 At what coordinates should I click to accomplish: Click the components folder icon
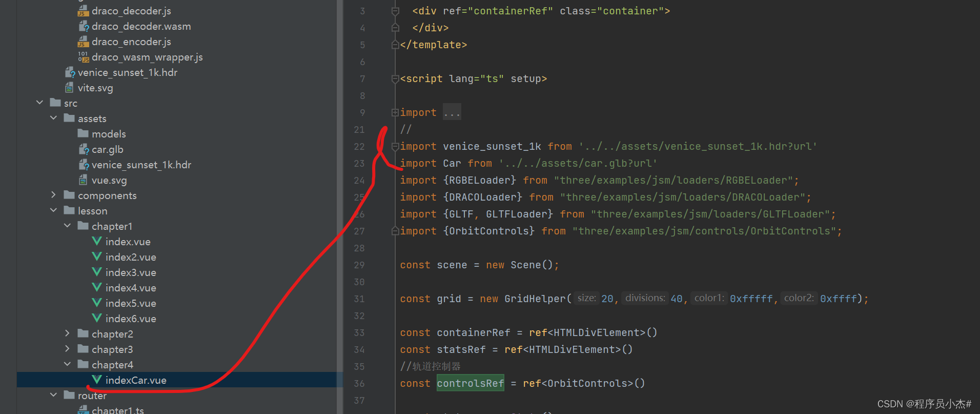[x=69, y=195]
